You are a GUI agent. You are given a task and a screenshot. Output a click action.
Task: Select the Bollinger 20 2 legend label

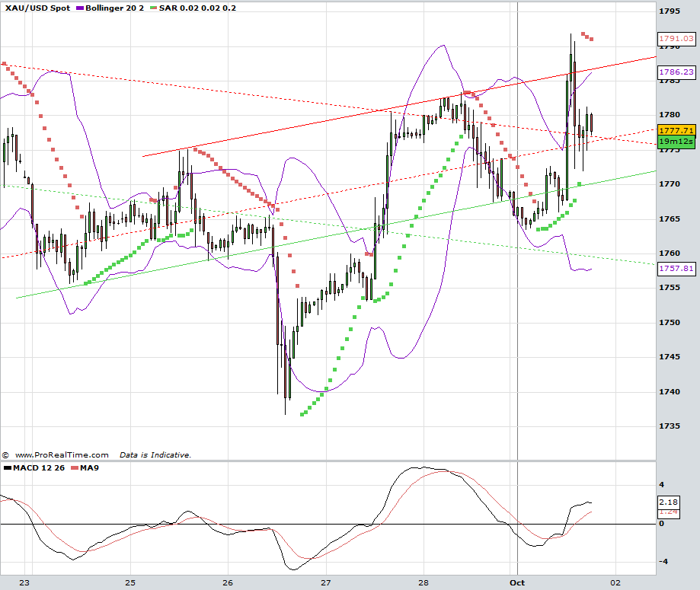pyautogui.click(x=115, y=8)
